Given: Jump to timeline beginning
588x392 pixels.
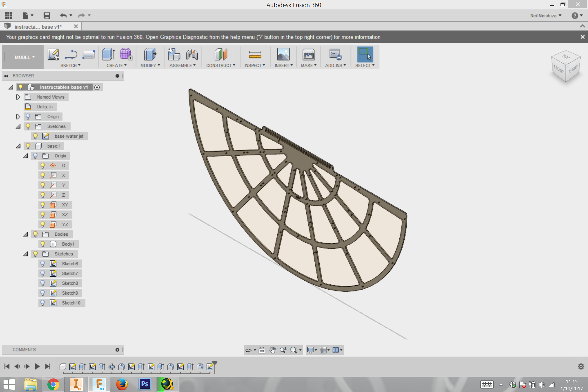Looking at the screenshot, I should pyautogui.click(x=7, y=366).
